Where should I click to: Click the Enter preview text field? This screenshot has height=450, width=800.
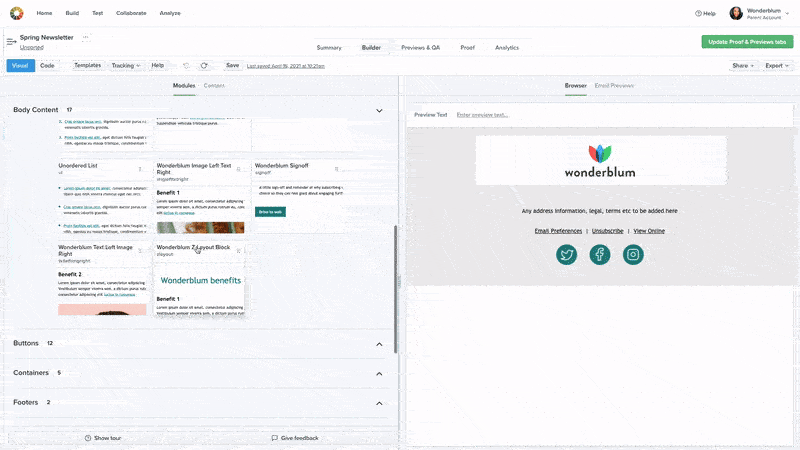[482, 115]
